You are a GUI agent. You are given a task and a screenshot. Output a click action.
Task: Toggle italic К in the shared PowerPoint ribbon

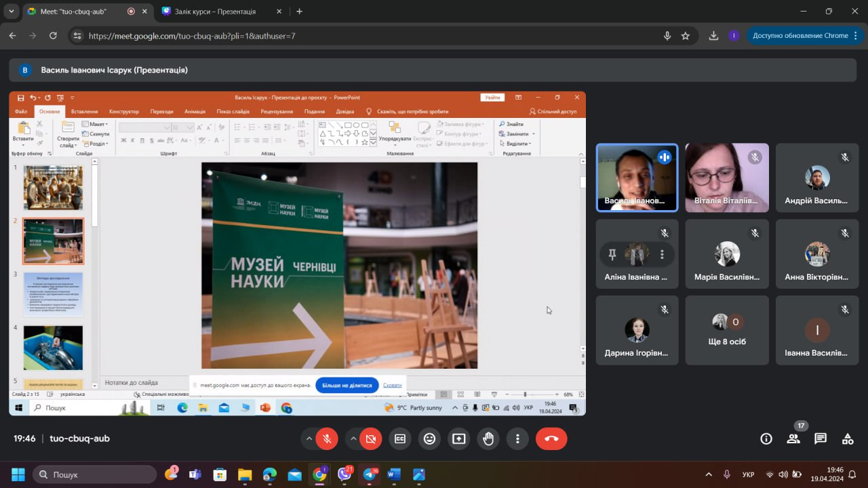[133, 141]
